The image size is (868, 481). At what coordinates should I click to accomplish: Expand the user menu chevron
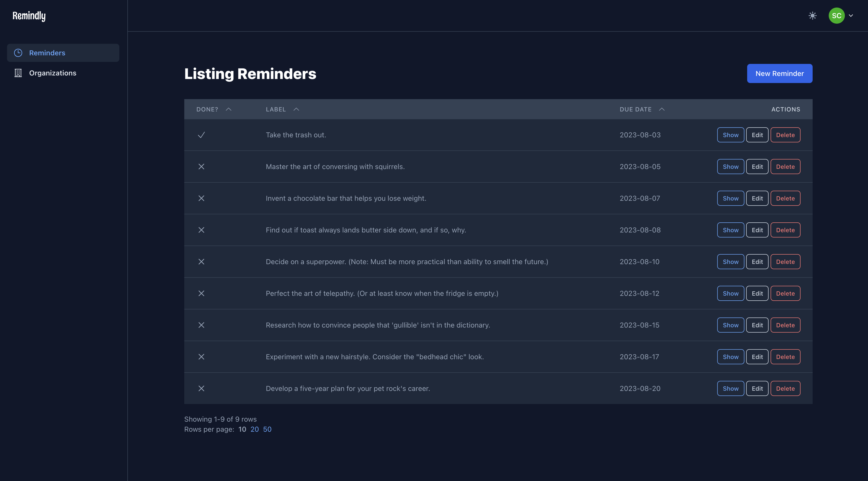(851, 16)
